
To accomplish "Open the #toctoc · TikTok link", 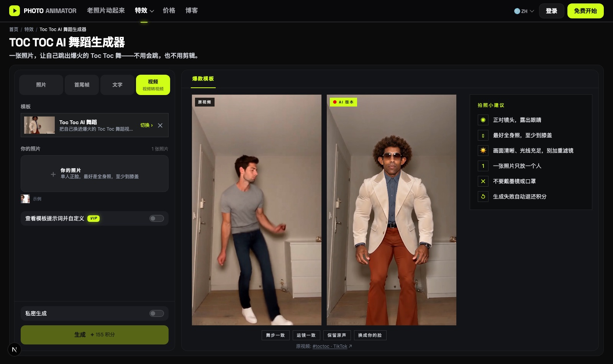I will (330, 346).
